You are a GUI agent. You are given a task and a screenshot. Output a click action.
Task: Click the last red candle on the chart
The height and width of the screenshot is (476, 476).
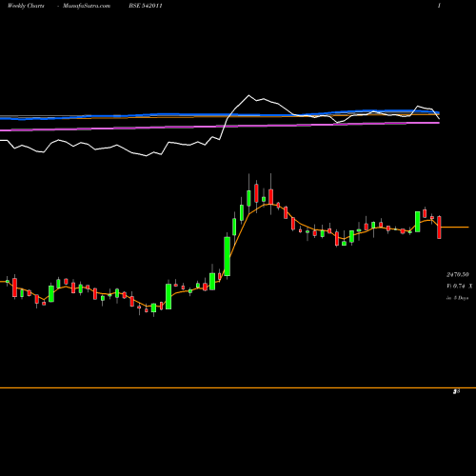click(439, 228)
